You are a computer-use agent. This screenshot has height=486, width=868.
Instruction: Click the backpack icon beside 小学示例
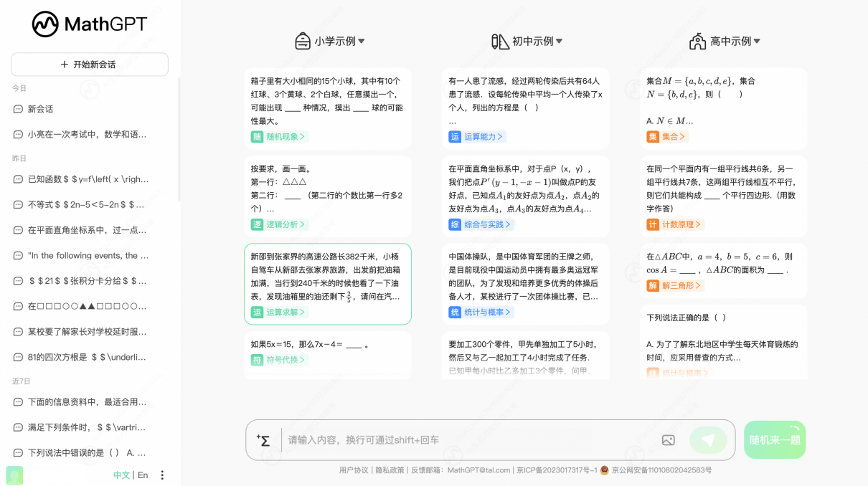pos(302,41)
